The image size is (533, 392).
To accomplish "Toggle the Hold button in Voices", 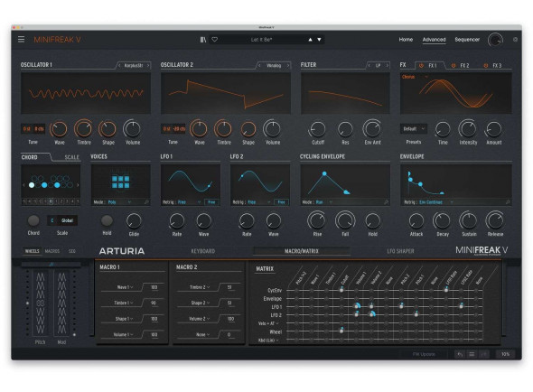I will pos(107,220).
